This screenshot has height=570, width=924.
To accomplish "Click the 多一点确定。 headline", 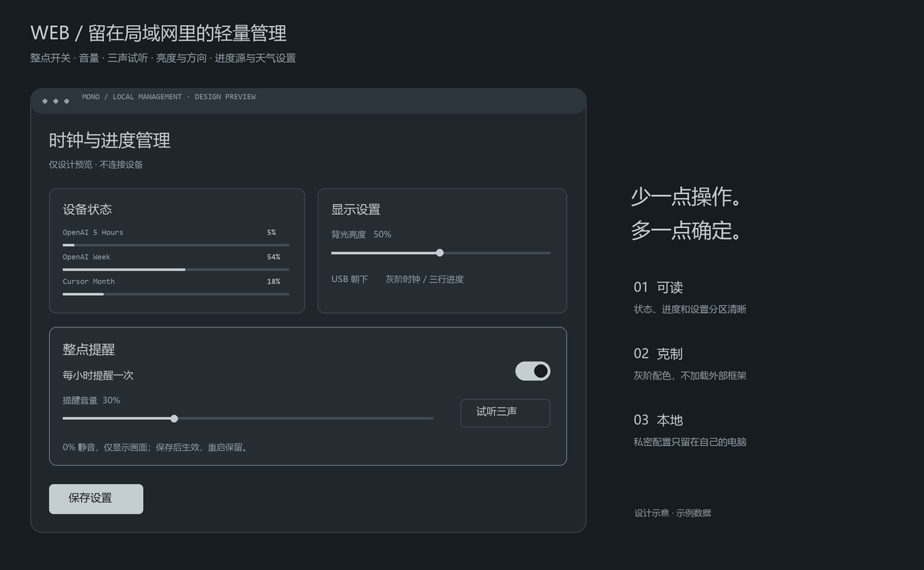I will pyautogui.click(x=687, y=230).
